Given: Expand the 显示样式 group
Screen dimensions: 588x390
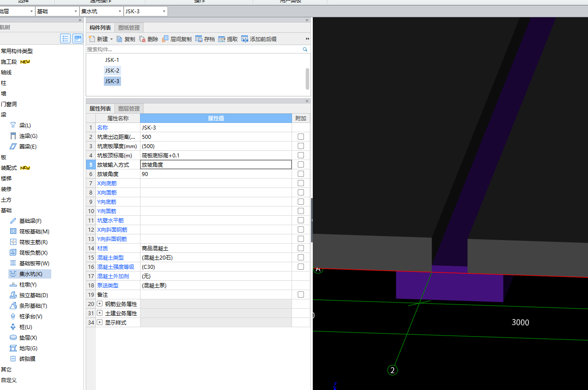Looking at the screenshot, I should [x=99, y=322].
